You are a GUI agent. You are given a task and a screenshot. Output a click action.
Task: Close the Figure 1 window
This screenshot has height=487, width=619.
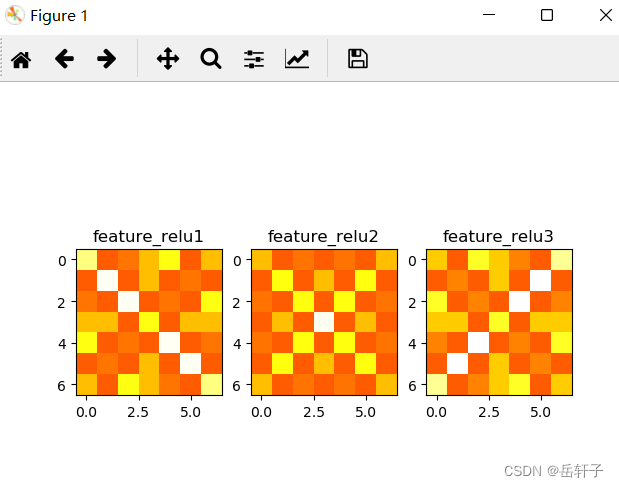(606, 15)
